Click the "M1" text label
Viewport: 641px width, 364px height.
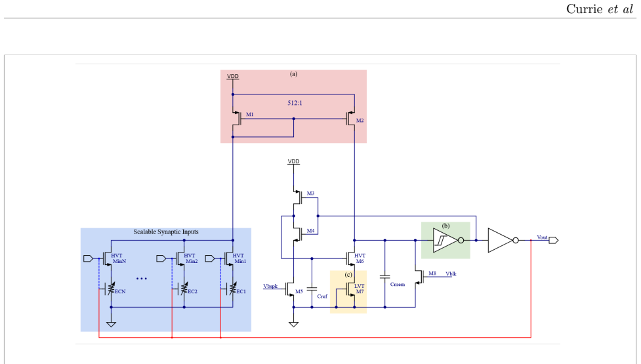coord(250,114)
